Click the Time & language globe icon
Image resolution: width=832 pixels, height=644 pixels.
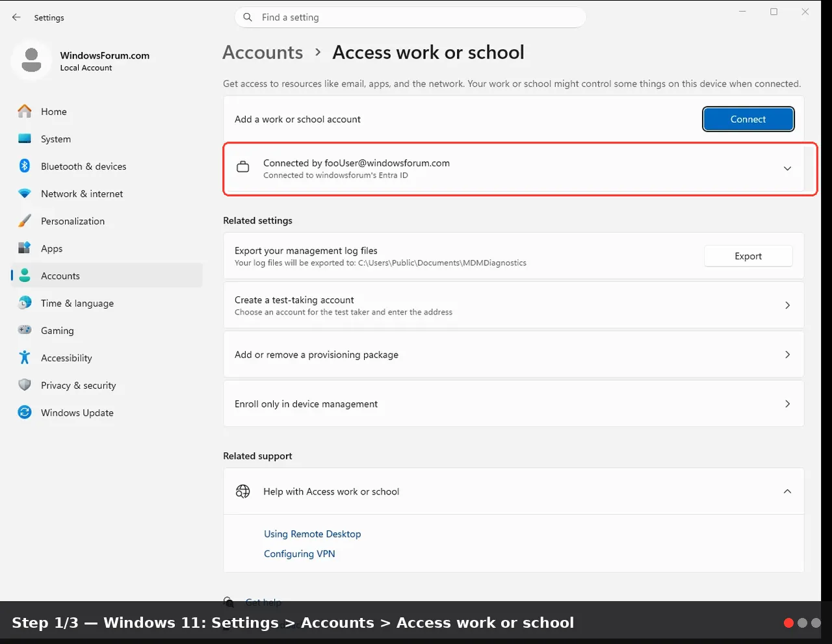(25, 303)
